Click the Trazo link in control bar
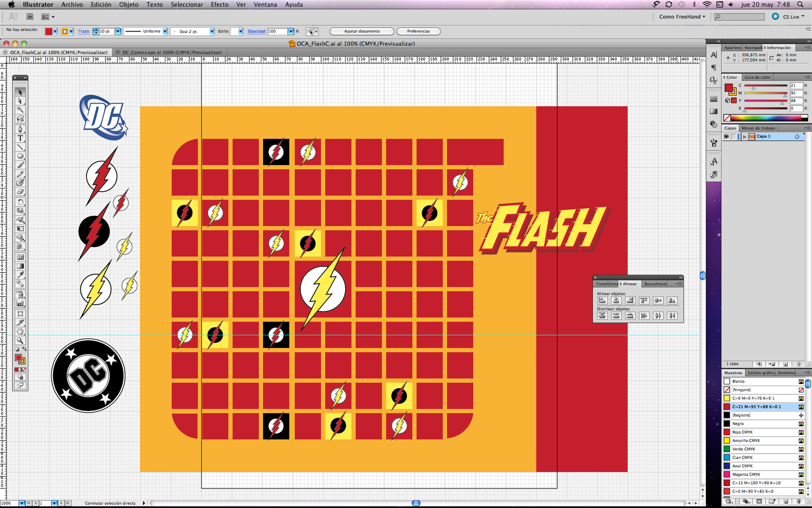Screen dimensions: 812x508 (x=84, y=31)
